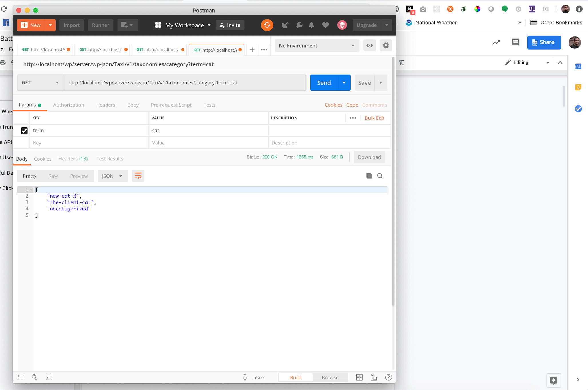Copy the response body using copy icon
The image size is (588, 390).
click(x=369, y=176)
